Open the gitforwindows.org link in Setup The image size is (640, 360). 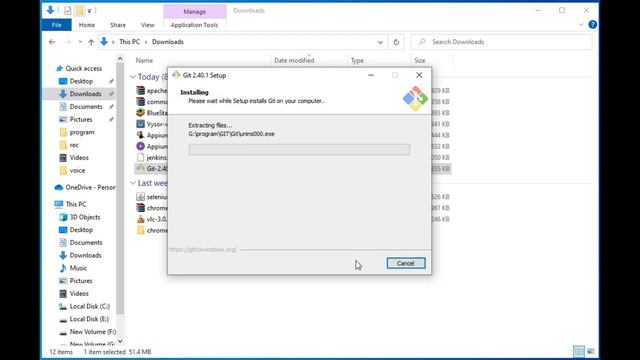point(203,249)
